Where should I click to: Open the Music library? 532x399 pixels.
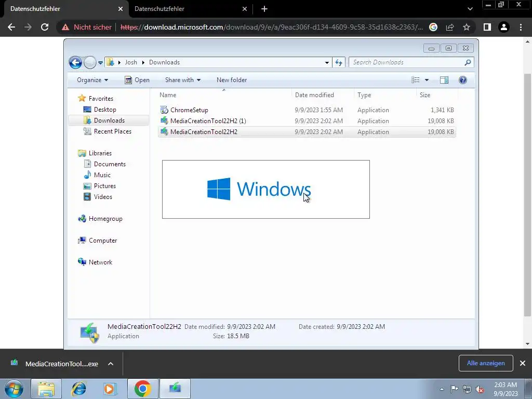(x=102, y=175)
